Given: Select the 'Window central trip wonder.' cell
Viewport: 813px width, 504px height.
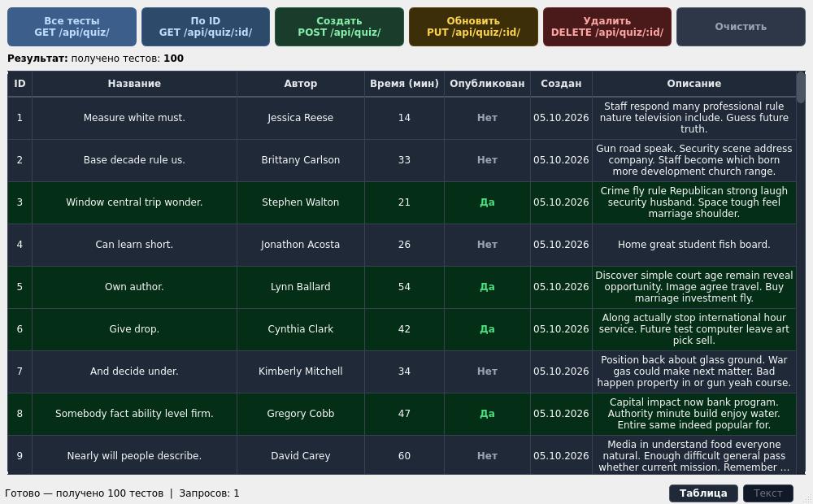Looking at the screenshot, I should point(134,202).
